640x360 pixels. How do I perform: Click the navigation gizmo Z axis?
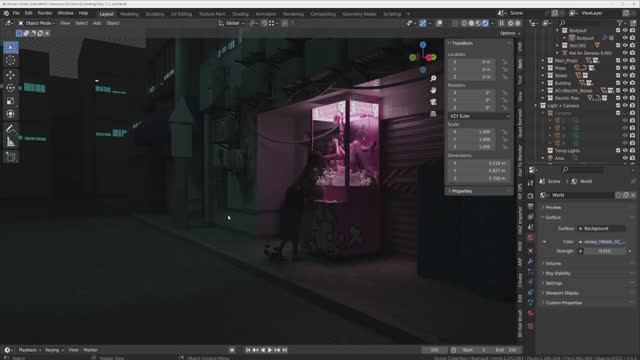[423, 44]
